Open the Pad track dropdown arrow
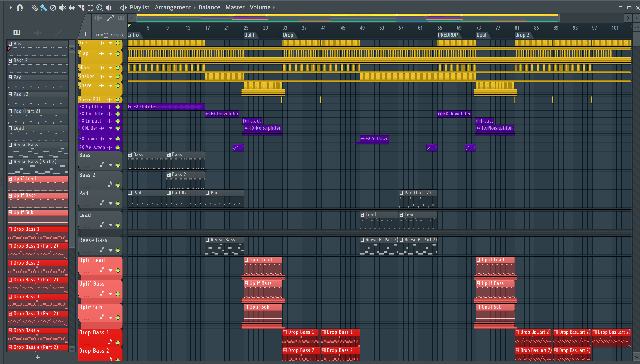 click(x=110, y=204)
